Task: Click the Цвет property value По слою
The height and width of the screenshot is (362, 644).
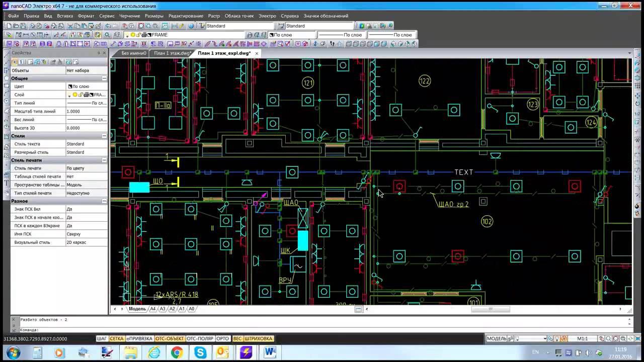Action: [87, 86]
